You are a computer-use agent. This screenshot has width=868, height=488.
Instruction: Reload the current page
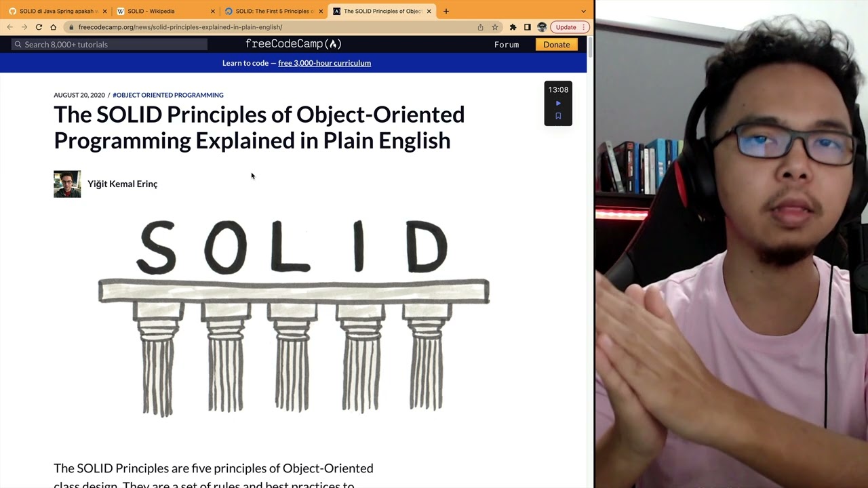[x=39, y=27]
